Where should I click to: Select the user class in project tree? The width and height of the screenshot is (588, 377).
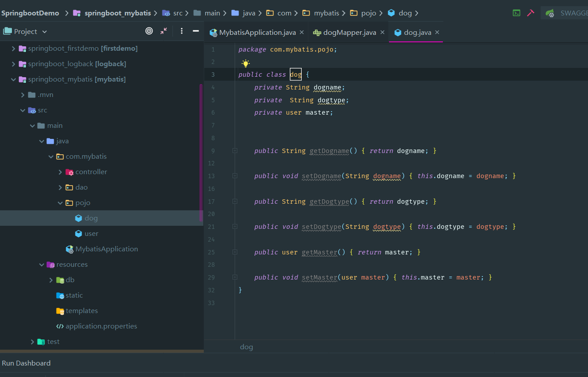[x=91, y=234]
